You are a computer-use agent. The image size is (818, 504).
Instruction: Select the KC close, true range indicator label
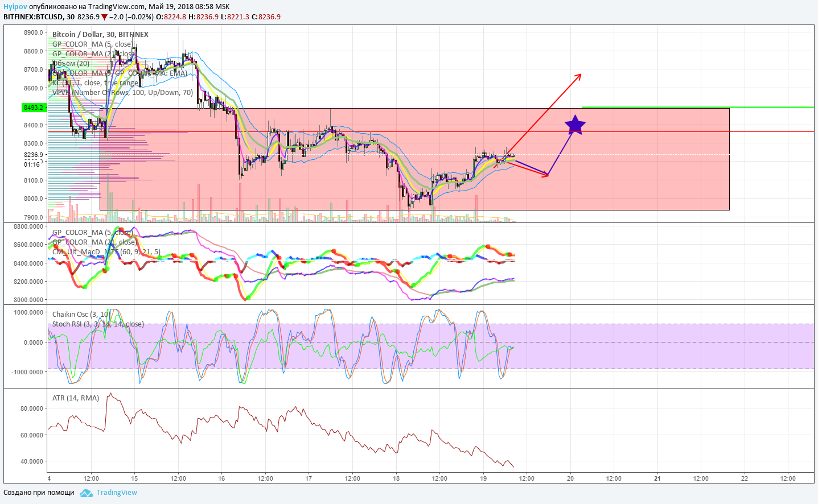click(95, 83)
